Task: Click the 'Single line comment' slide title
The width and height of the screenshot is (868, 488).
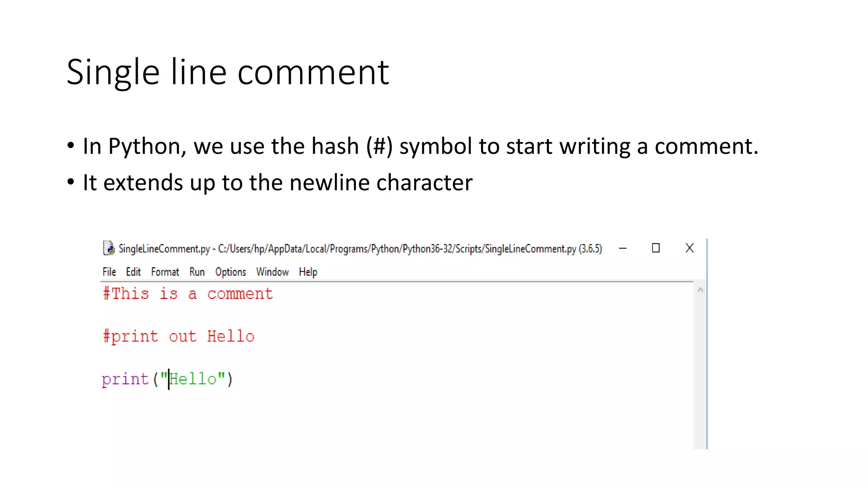Action: (228, 72)
